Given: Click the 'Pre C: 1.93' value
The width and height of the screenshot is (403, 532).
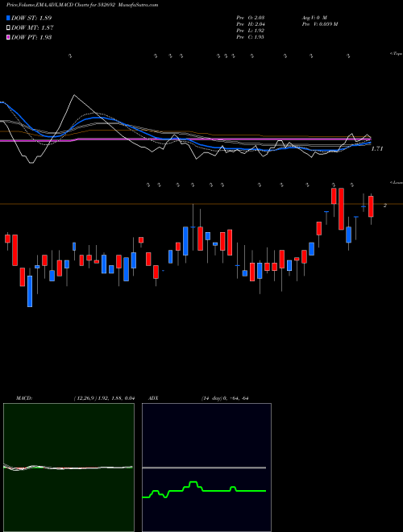Looking at the screenshot, I should [251, 37].
